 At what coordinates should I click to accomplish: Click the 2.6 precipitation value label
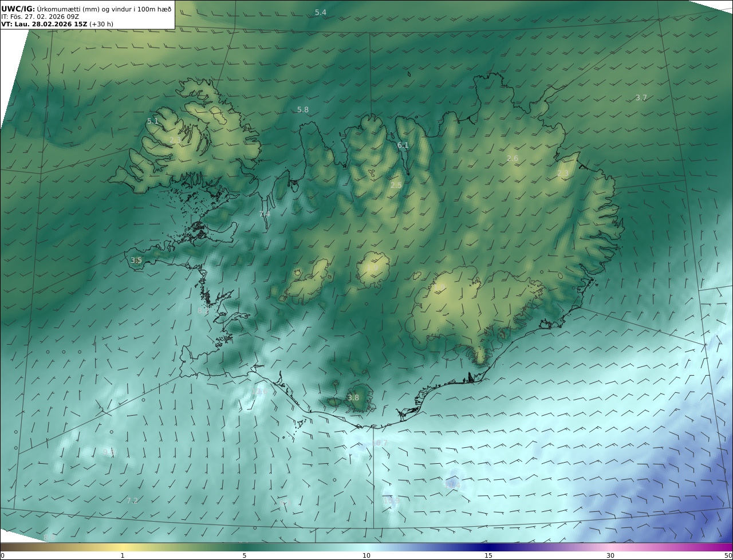pyautogui.click(x=513, y=159)
